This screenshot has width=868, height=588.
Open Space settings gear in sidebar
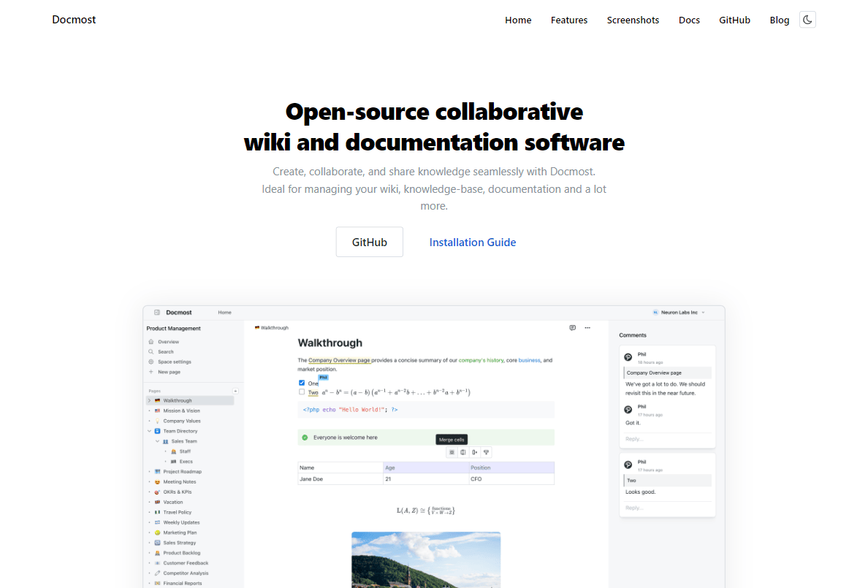point(151,362)
